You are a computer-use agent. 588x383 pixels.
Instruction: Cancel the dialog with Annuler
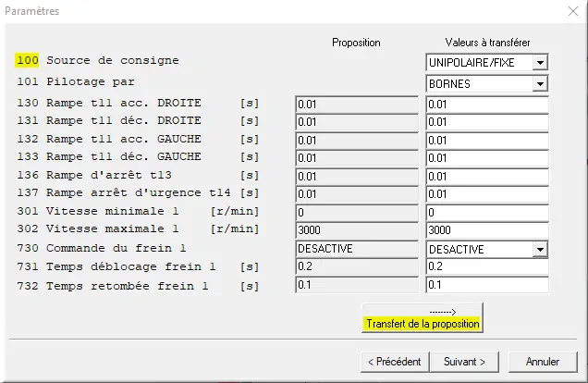543,362
